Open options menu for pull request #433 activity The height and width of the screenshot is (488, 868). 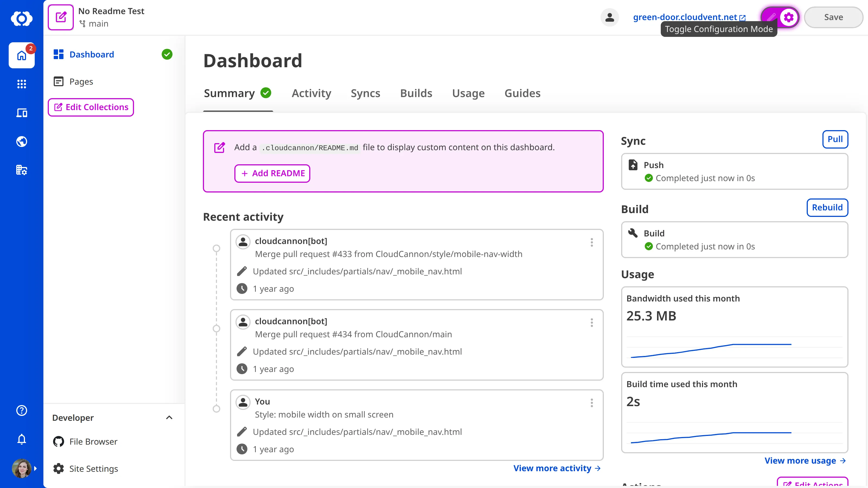pos(592,242)
